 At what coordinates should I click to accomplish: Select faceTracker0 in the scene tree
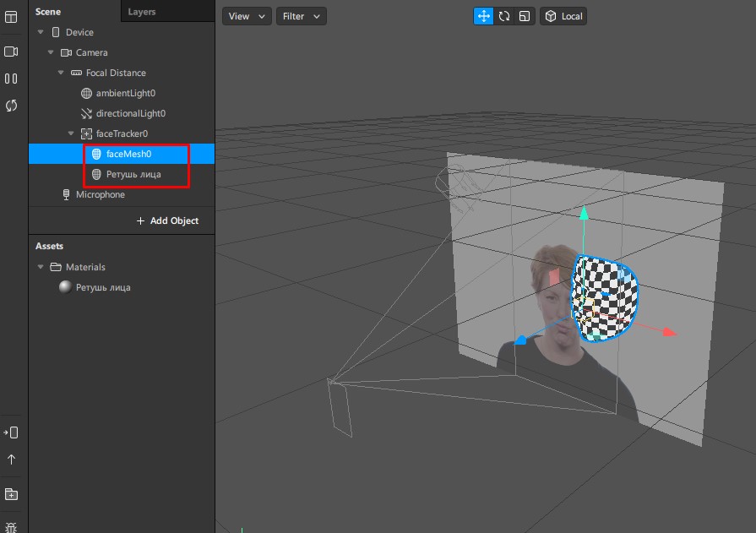122,133
